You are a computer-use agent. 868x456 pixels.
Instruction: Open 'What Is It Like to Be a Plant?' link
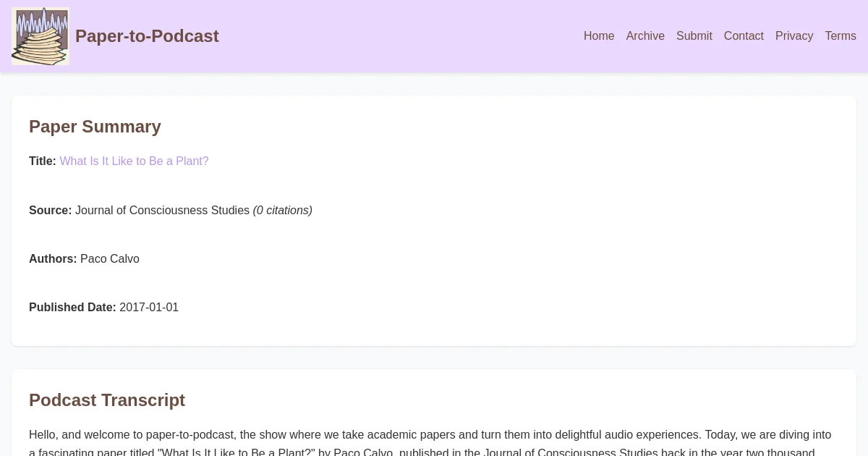134,161
